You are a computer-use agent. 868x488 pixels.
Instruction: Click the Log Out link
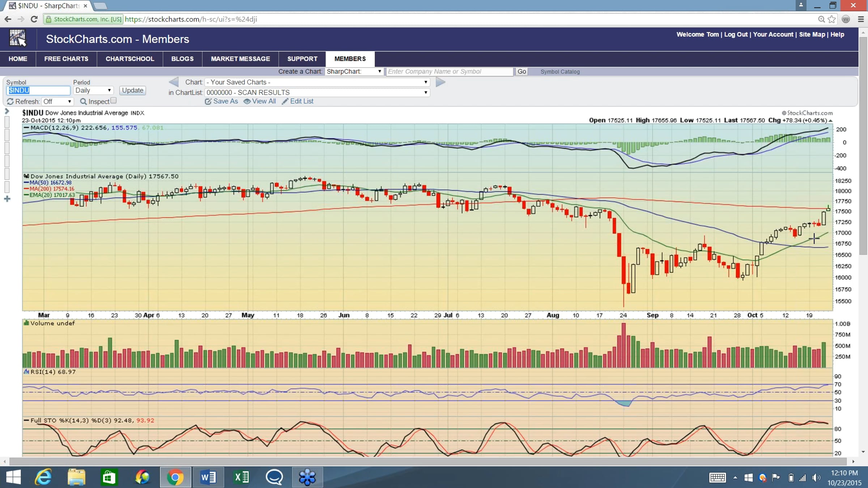[736, 35]
